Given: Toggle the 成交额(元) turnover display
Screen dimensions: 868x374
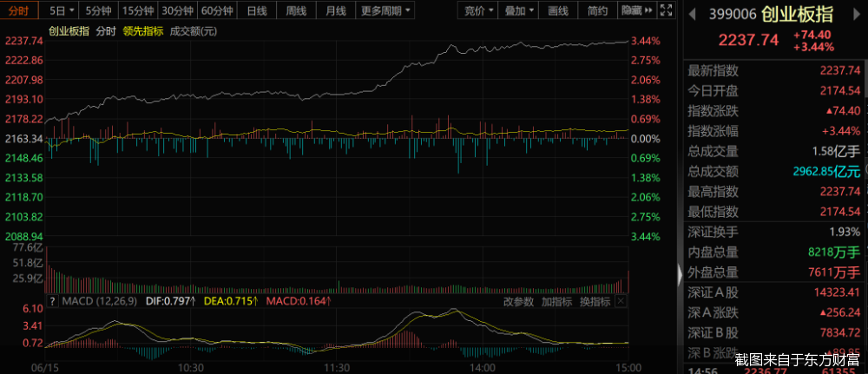Looking at the screenshot, I should (x=193, y=30).
